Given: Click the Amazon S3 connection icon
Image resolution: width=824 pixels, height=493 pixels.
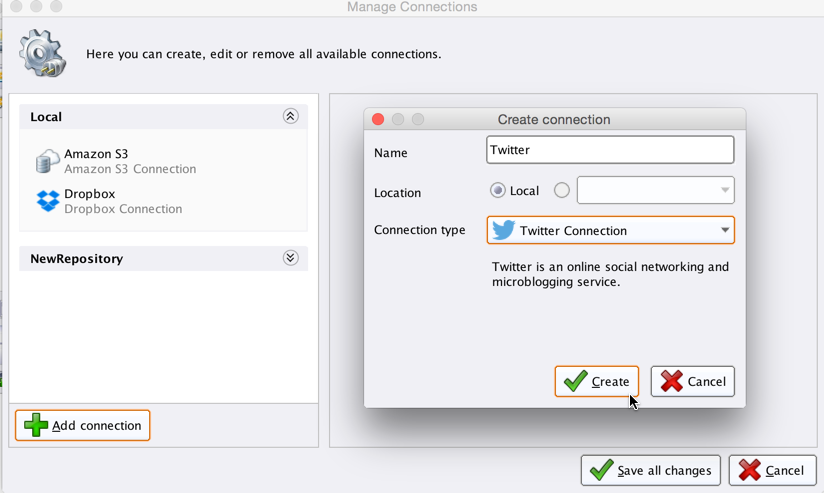Looking at the screenshot, I should pyautogui.click(x=47, y=161).
